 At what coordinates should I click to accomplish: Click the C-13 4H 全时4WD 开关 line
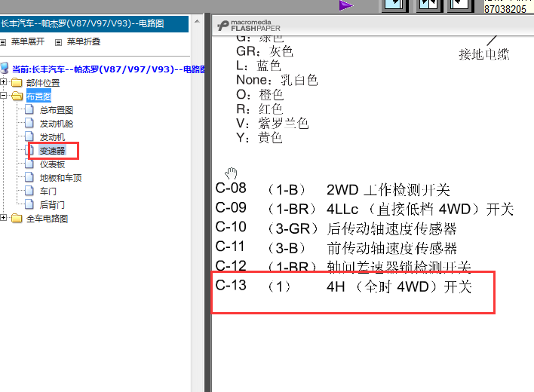(344, 286)
